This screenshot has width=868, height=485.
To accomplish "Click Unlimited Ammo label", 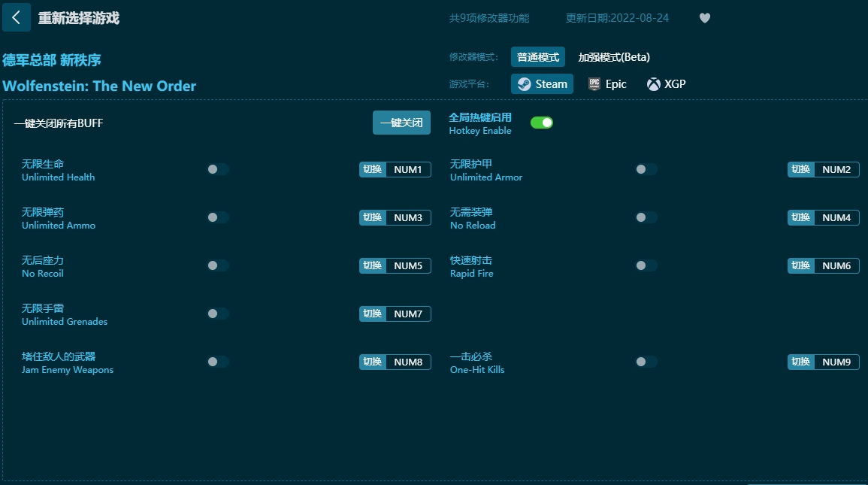I will tap(59, 226).
